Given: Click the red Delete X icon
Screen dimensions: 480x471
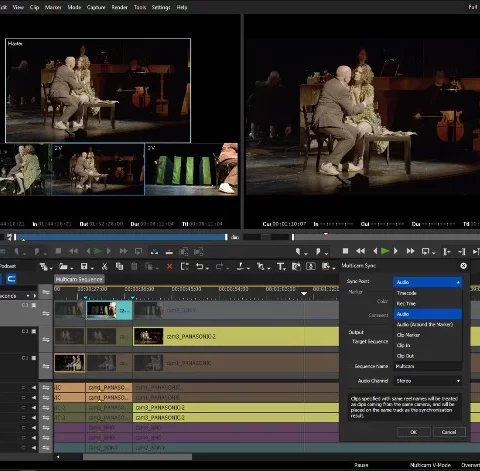Looking at the screenshot, I should (170, 266).
